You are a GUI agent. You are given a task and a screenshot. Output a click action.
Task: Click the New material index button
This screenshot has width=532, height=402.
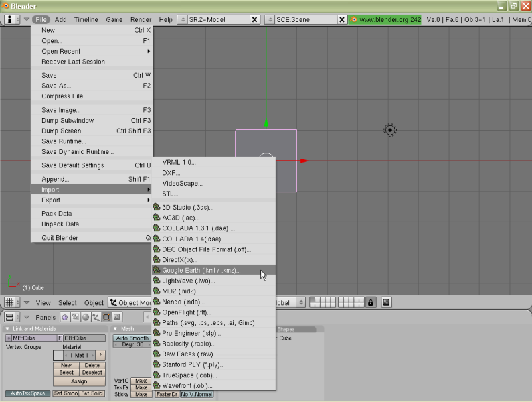[66, 365]
